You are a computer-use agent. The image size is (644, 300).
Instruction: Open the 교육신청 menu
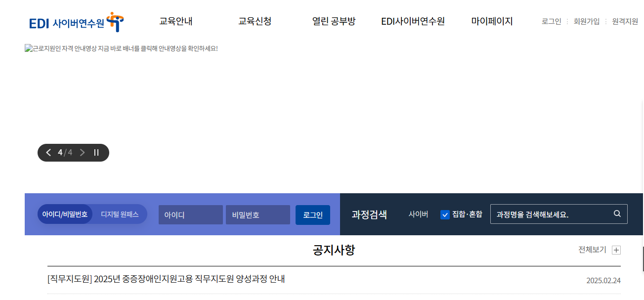click(255, 21)
